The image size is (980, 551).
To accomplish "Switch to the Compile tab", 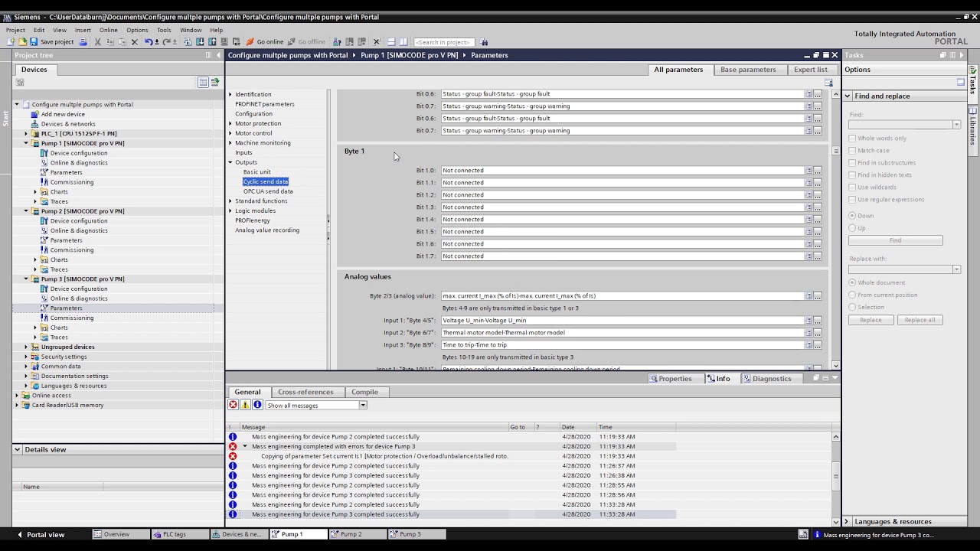I will (x=364, y=392).
